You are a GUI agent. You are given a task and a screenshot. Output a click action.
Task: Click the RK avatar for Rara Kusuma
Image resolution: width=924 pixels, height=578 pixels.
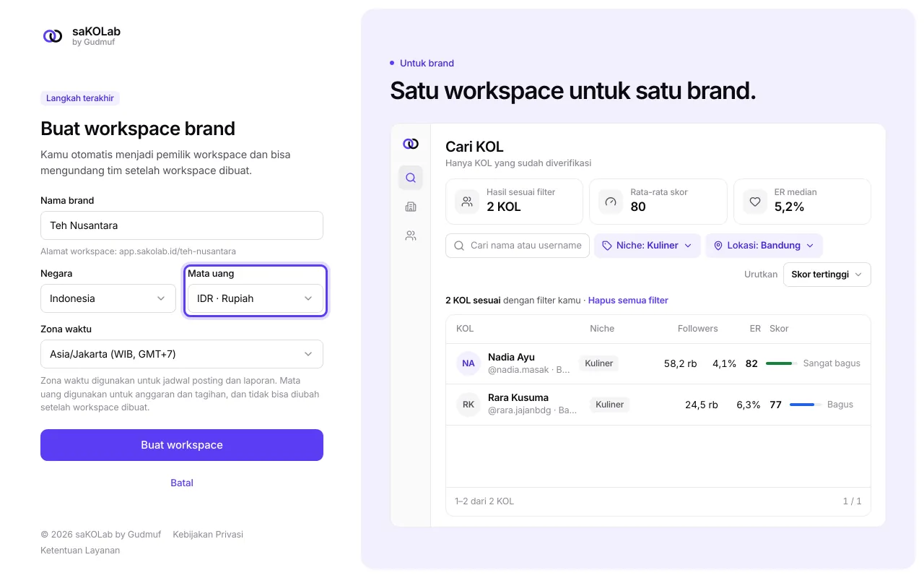[x=468, y=405]
